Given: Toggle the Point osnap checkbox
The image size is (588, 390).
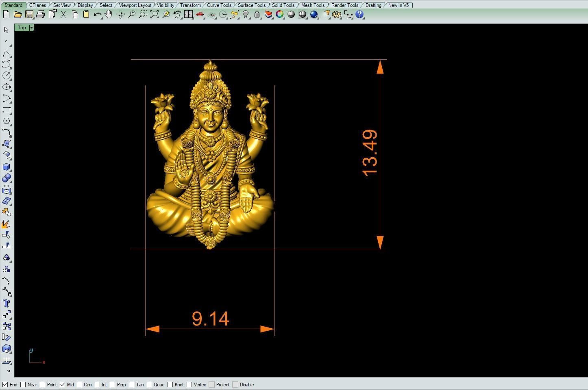Looking at the screenshot, I should click(x=42, y=384).
